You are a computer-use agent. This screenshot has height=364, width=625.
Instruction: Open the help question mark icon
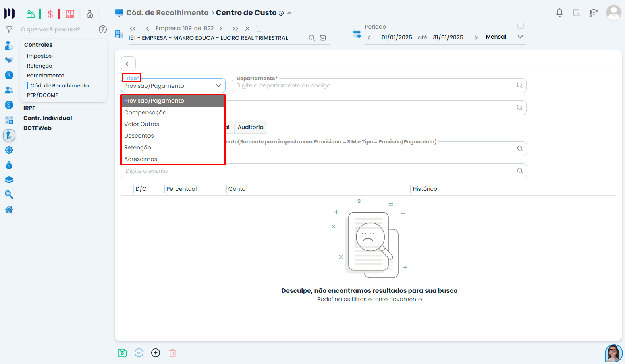[x=103, y=29]
